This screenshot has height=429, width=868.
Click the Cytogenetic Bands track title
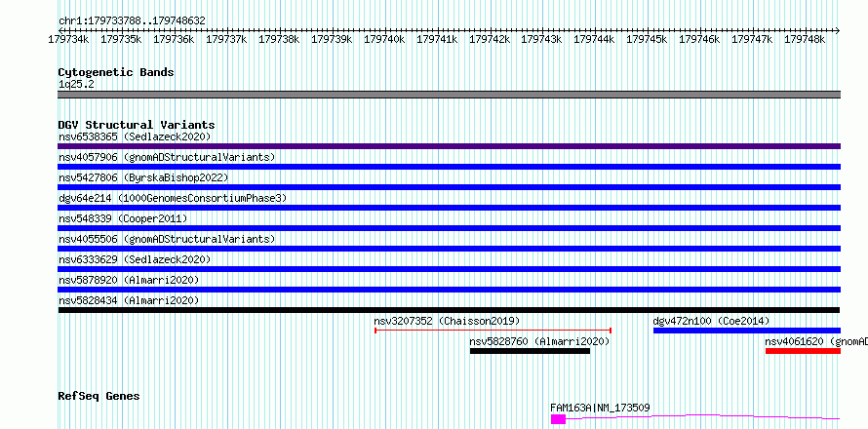pos(116,72)
